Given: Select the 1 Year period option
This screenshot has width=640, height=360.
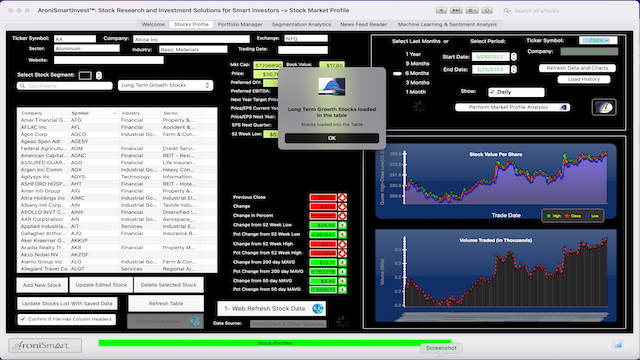Looking at the screenshot, I should 413,54.
